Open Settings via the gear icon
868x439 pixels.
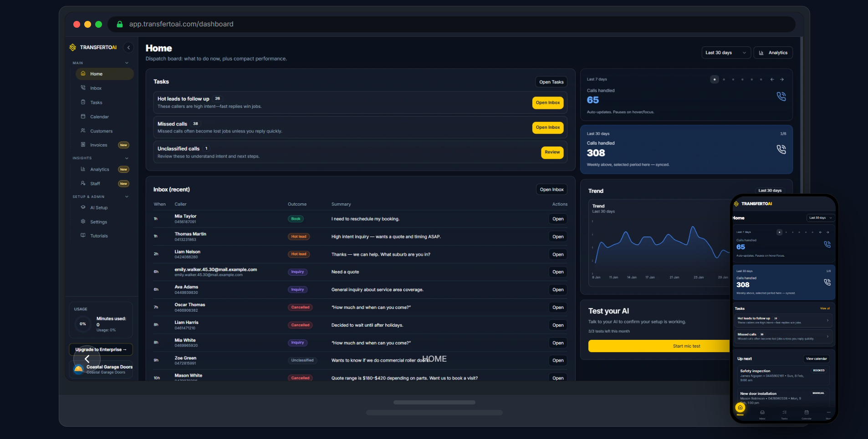click(x=82, y=222)
